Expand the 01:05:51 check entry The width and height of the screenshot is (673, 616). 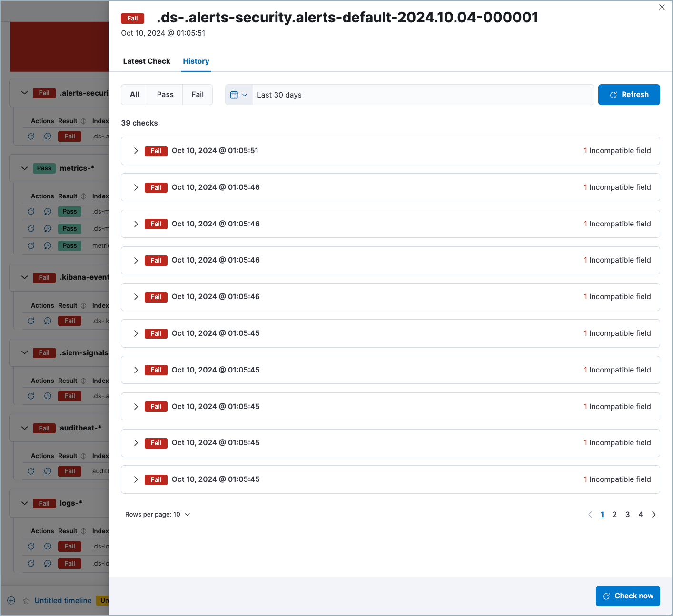tap(136, 151)
